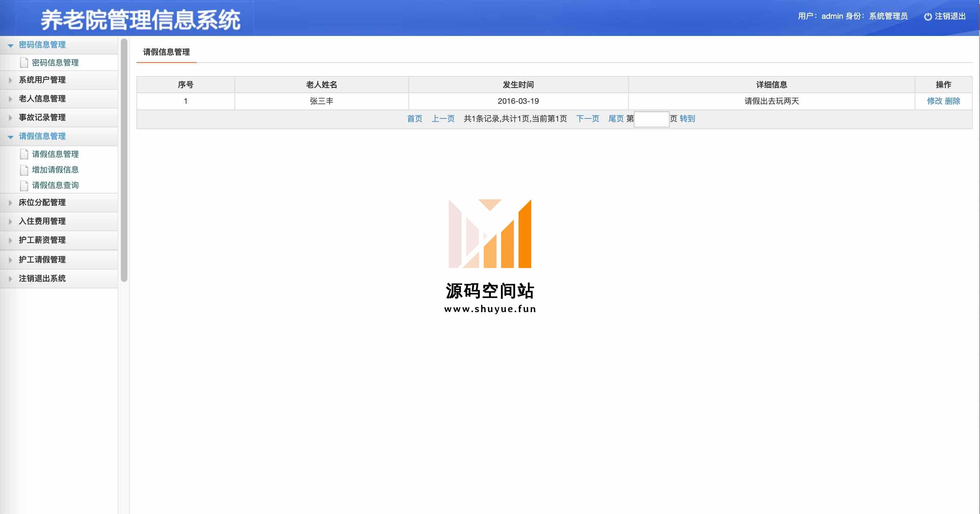Expand the 老人信息管理 section arrow
Image resolution: width=980 pixels, height=514 pixels.
click(x=11, y=99)
